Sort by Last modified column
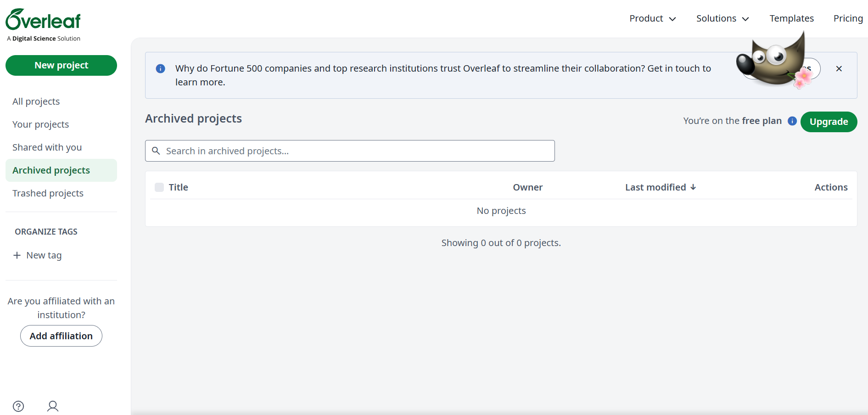 pyautogui.click(x=661, y=187)
